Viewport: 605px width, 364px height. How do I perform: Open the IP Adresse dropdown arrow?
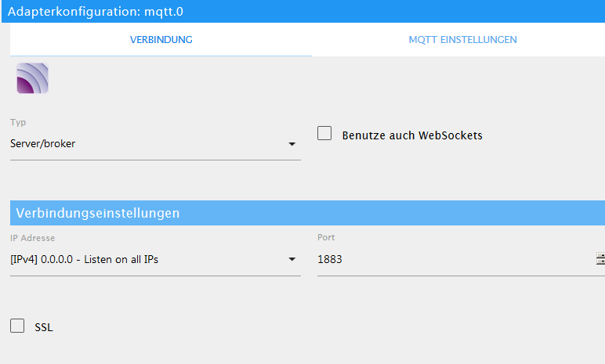click(x=292, y=259)
